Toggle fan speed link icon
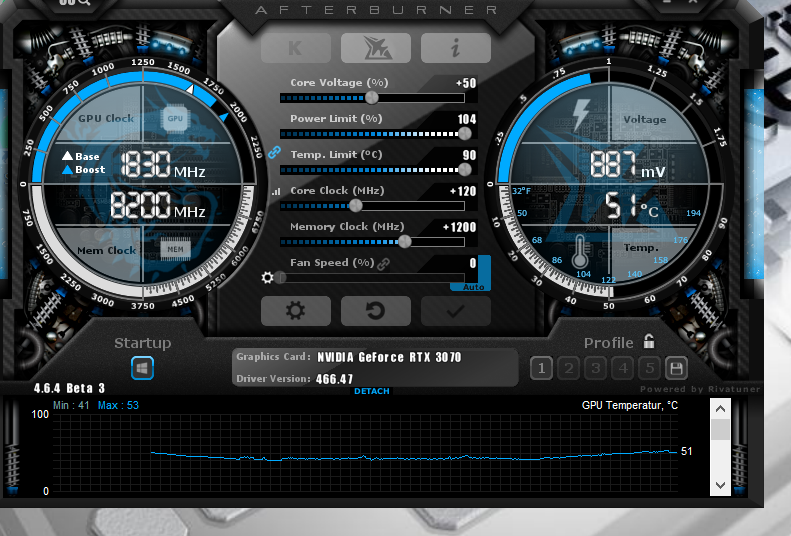The image size is (791, 536). [383, 264]
